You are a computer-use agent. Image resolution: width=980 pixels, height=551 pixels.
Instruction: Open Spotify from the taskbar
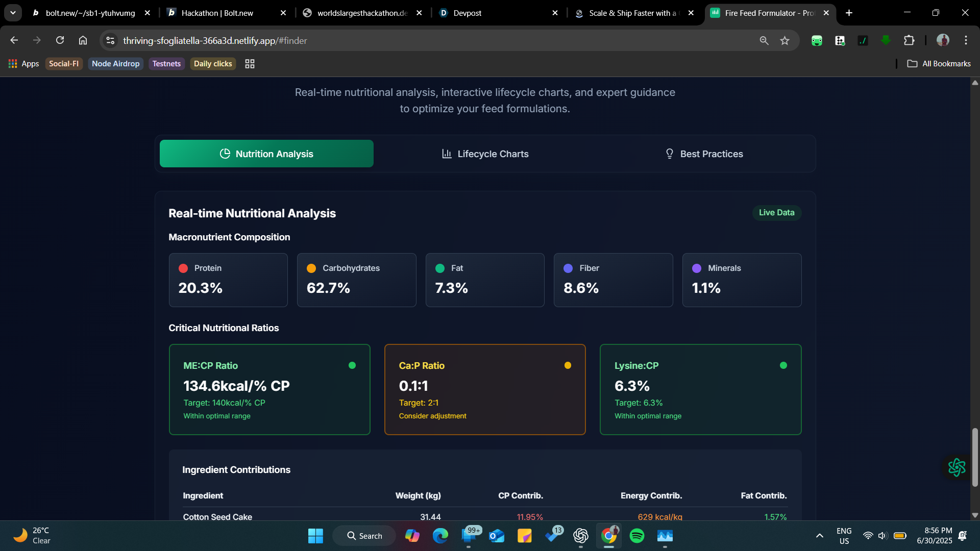click(x=636, y=536)
